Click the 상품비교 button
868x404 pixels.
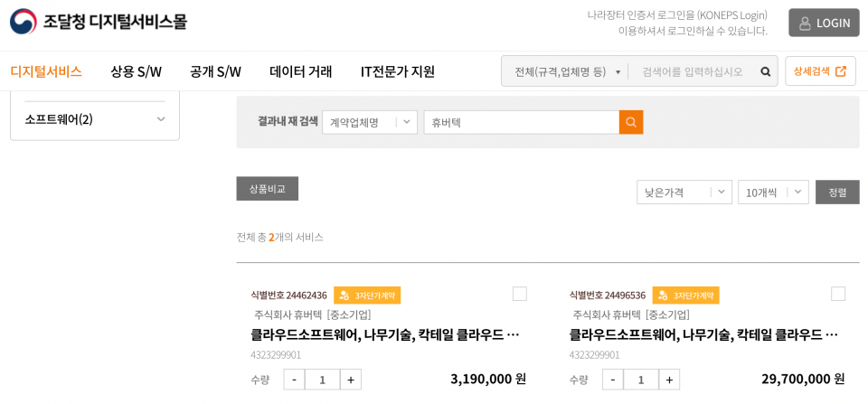pyautogui.click(x=268, y=189)
